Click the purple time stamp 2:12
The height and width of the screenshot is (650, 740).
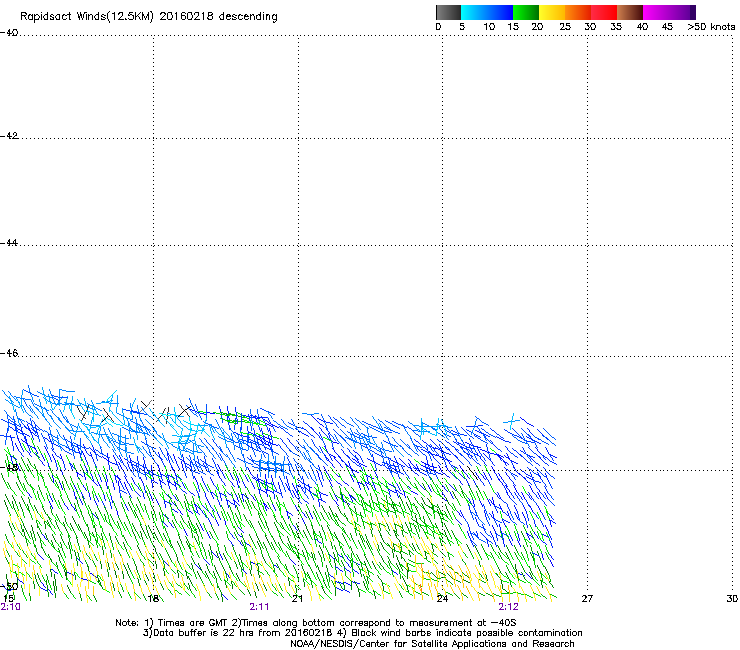(508, 607)
